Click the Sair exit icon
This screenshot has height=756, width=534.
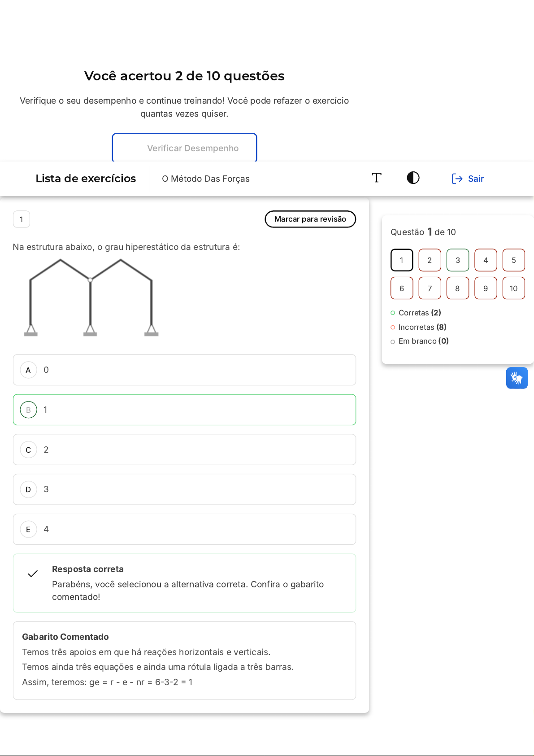tap(457, 179)
